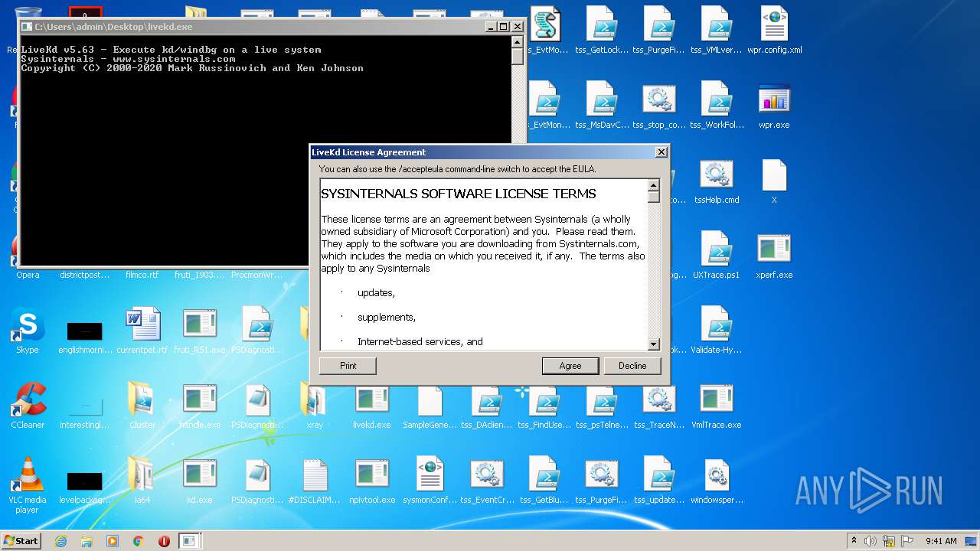Select the tss_psTelne... script icon
The height and width of the screenshot is (551, 980).
click(x=602, y=406)
